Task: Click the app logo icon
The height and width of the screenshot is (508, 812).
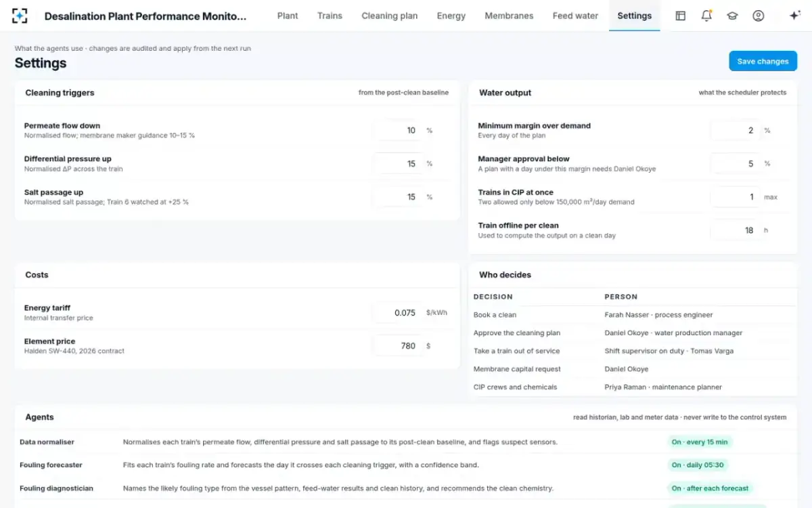Action: 20,16
